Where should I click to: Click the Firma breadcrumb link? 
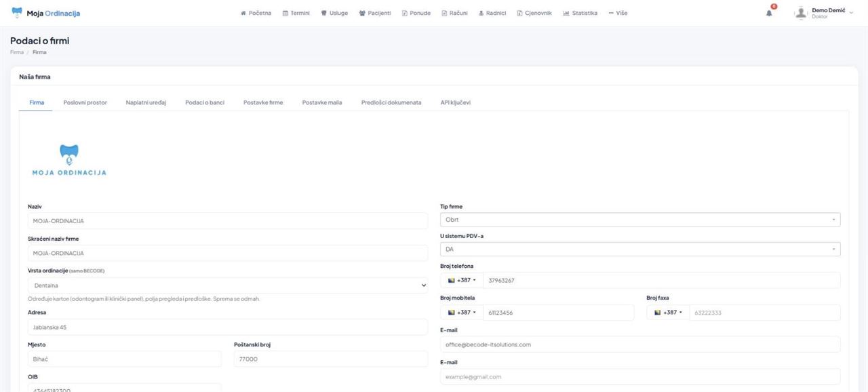tap(16, 52)
